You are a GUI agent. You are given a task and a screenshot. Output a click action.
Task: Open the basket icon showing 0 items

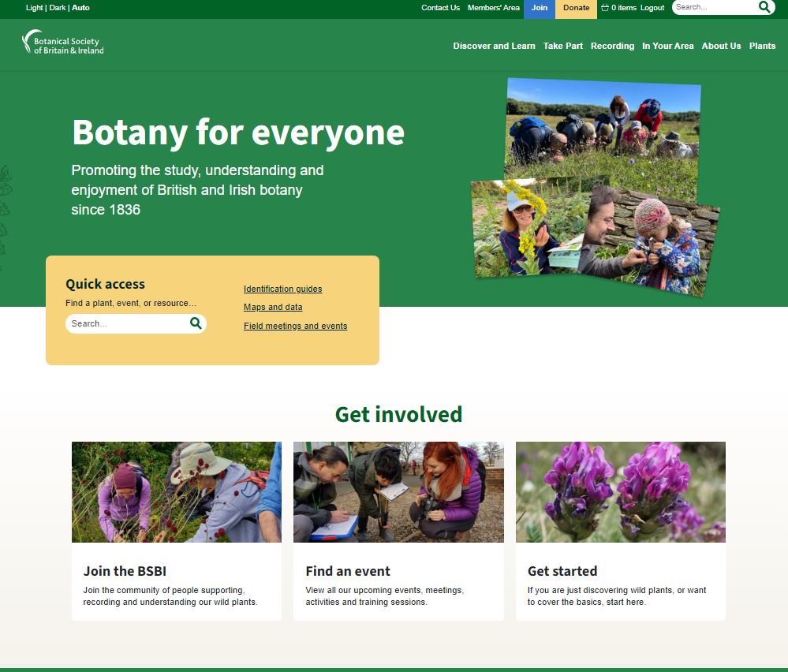pos(605,8)
